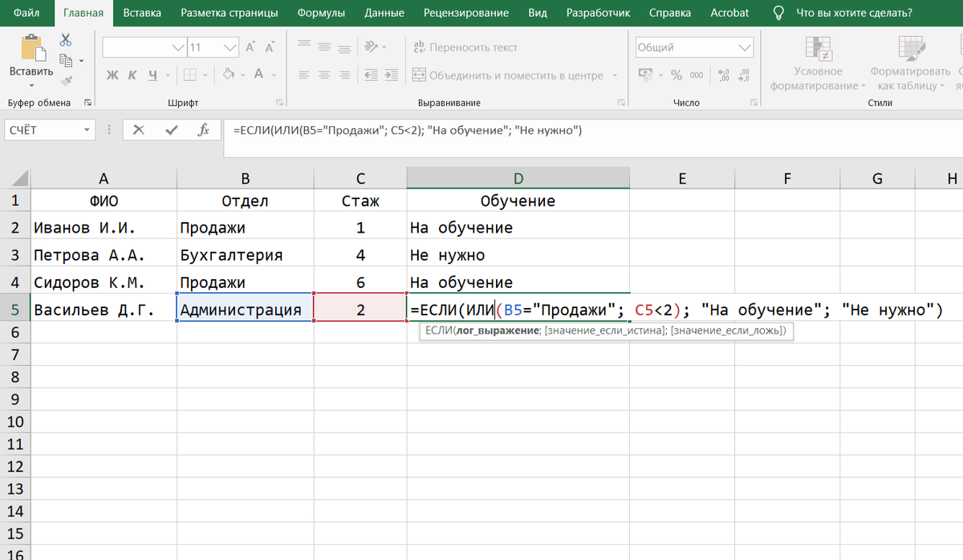Click the Вставить paste clipboard icon
963x560 pixels.
click(31, 47)
